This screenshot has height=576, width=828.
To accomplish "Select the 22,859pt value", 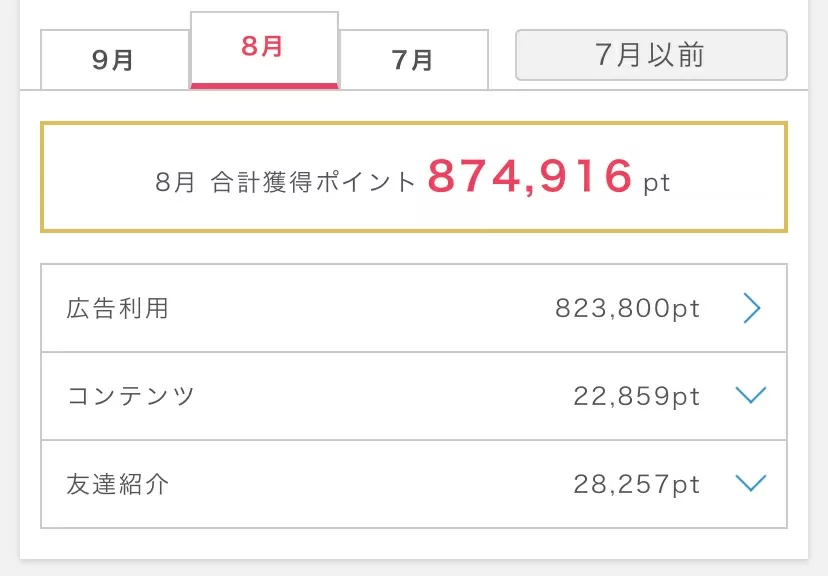I will pos(637,396).
